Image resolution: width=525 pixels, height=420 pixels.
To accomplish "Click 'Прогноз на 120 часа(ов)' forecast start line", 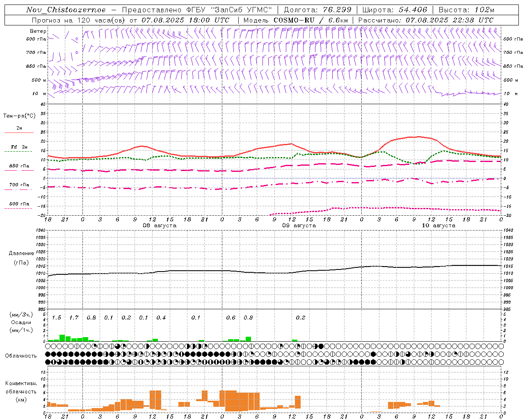I will point(130,20).
